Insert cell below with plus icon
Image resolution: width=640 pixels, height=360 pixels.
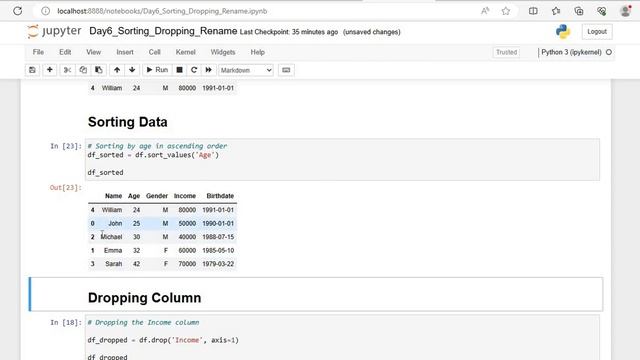tap(49, 70)
